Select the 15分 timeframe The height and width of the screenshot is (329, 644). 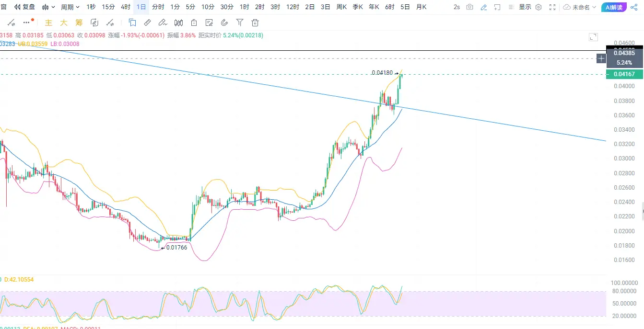coord(108,7)
